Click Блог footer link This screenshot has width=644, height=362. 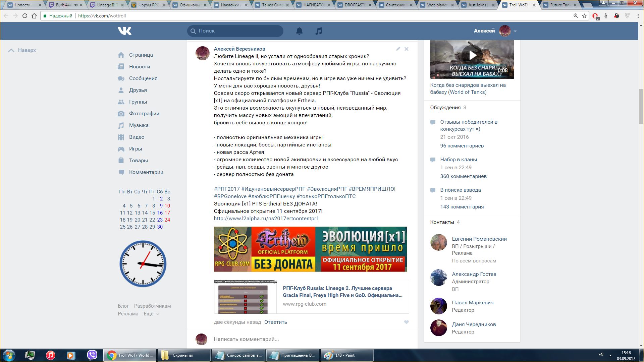[123, 306]
